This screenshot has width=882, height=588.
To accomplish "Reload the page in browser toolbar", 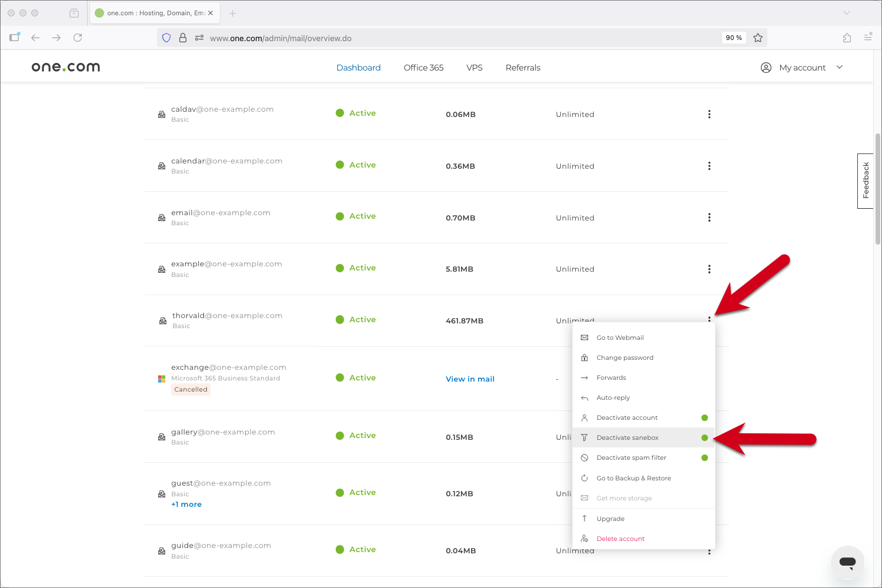I will pyautogui.click(x=78, y=38).
